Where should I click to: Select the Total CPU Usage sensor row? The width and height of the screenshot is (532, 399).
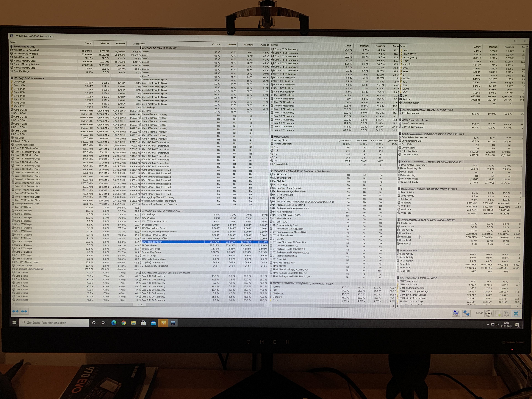click(x=24, y=266)
